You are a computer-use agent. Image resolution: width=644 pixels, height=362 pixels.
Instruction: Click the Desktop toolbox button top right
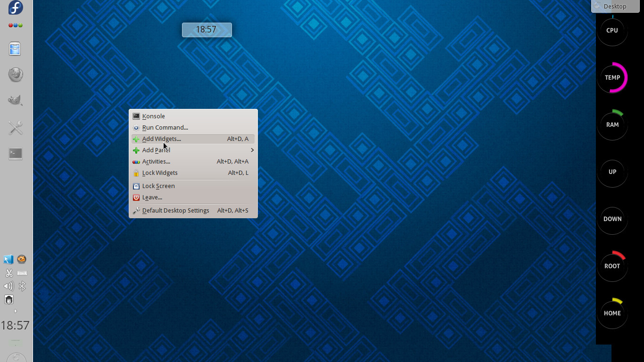click(x=615, y=6)
